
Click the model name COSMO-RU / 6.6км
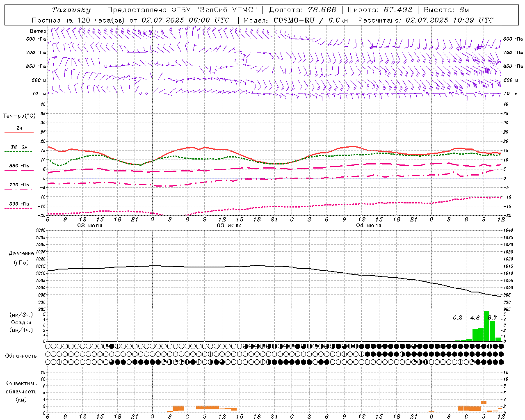pyautogui.click(x=310, y=20)
